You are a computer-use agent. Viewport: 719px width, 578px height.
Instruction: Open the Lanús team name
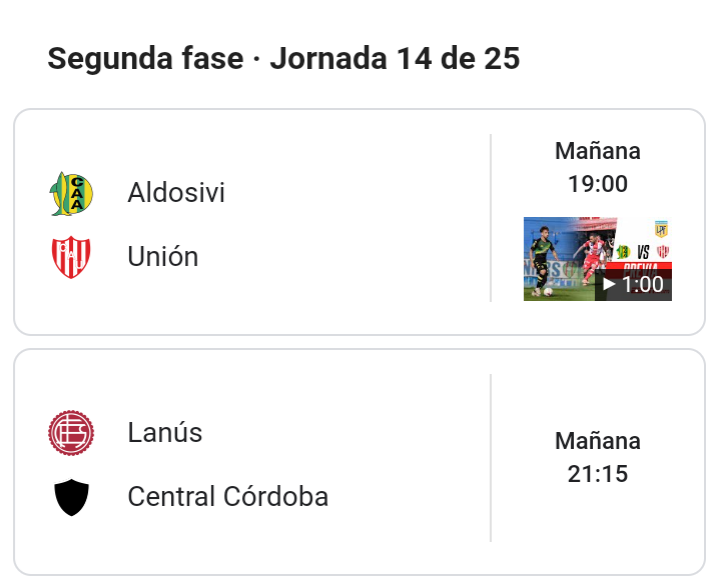[x=165, y=432]
